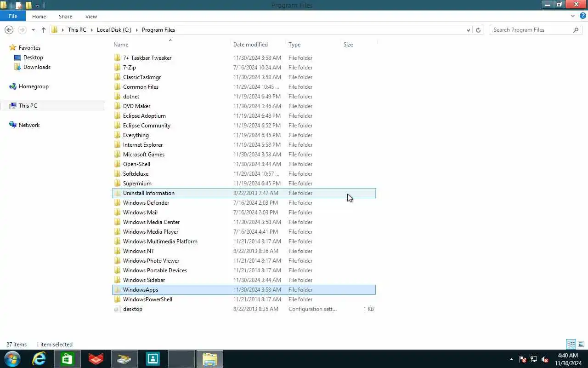The width and height of the screenshot is (588, 368).
Task: Open Desktop in the navigation pane
Action: [x=33, y=57]
